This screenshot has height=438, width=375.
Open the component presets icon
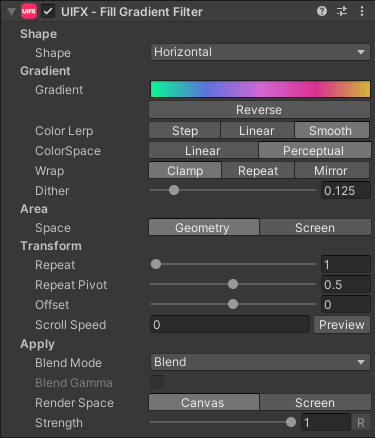342,11
